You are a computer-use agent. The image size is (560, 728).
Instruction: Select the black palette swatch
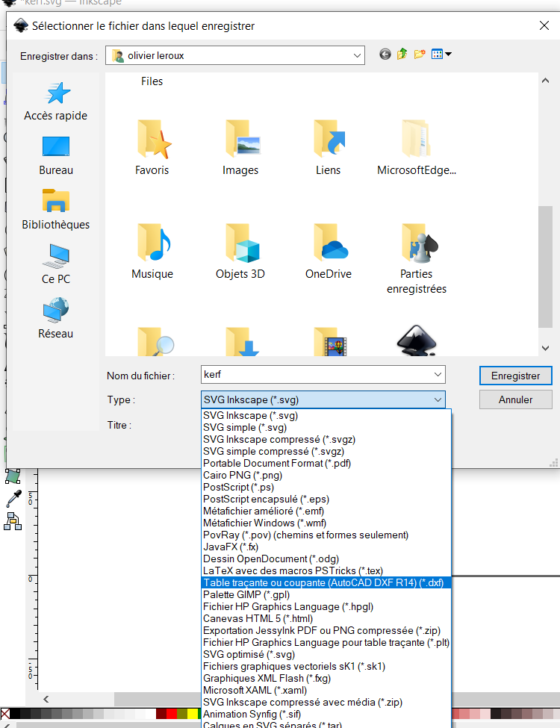point(15,714)
